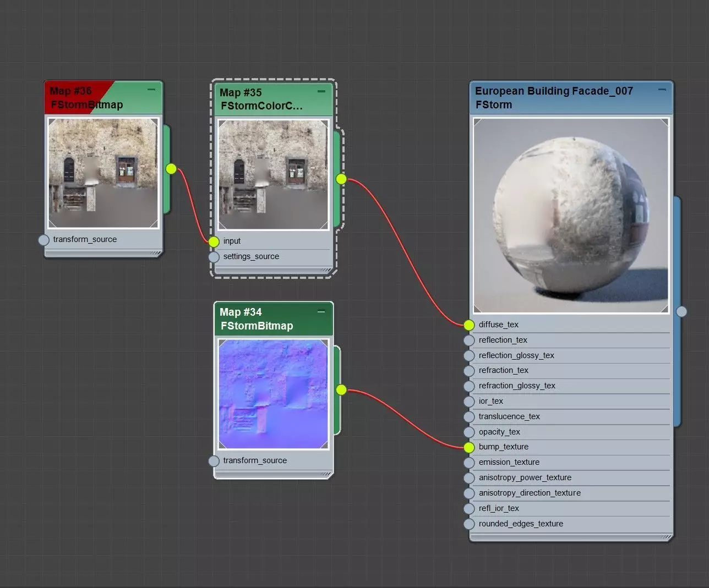Click the translucence_tex input socket
Screen dimensions: 709x588
tap(469, 417)
